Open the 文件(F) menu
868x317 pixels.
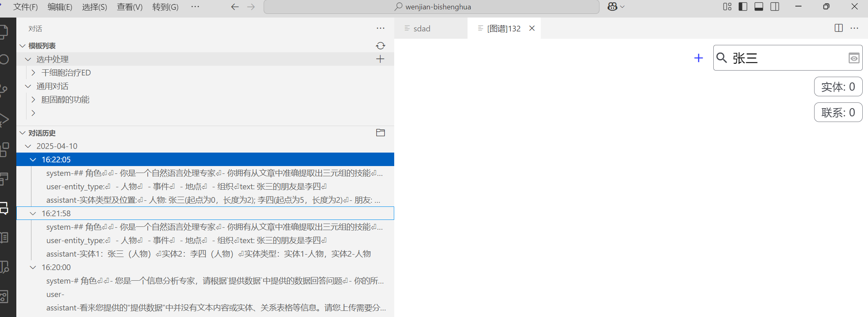point(25,7)
